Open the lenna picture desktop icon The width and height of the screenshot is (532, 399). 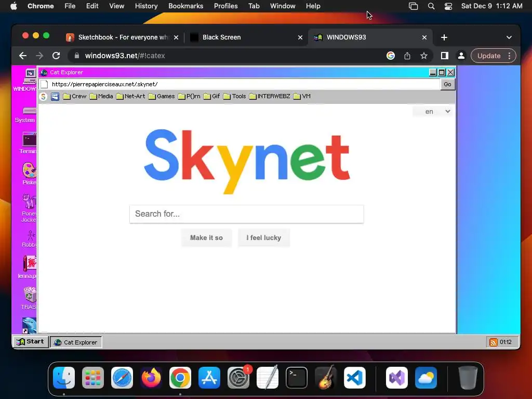[x=29, y=268]
